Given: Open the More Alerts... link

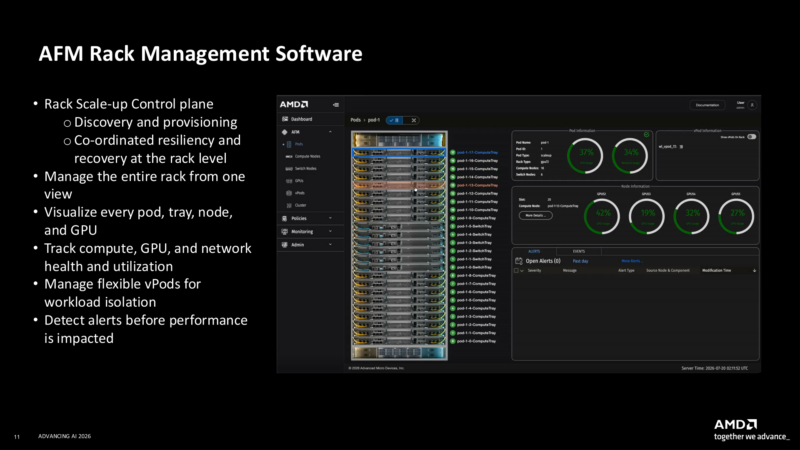Looking at the screenshot, I should [632, 261].
